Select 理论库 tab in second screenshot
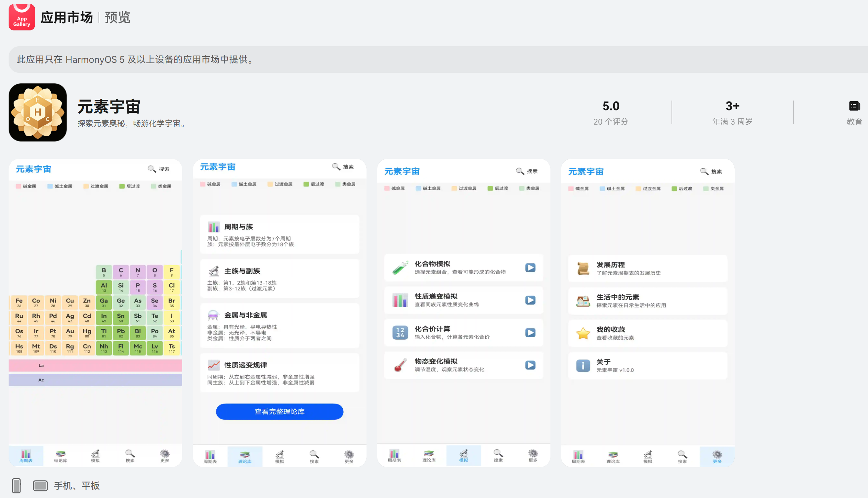The height and width of the screenshot is (498, 868). coord(245,457)
